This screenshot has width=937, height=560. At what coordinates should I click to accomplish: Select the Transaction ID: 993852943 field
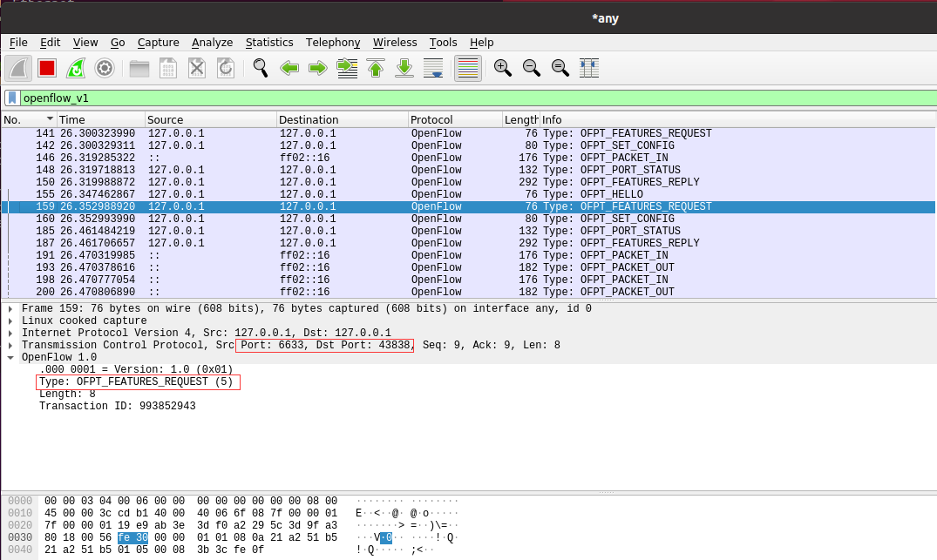(x=117, y=406)
